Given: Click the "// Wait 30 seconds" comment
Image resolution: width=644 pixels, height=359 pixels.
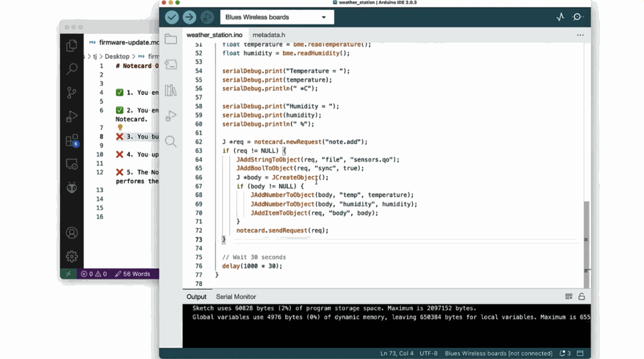Looking at the screenshot, I should point(254,257).
